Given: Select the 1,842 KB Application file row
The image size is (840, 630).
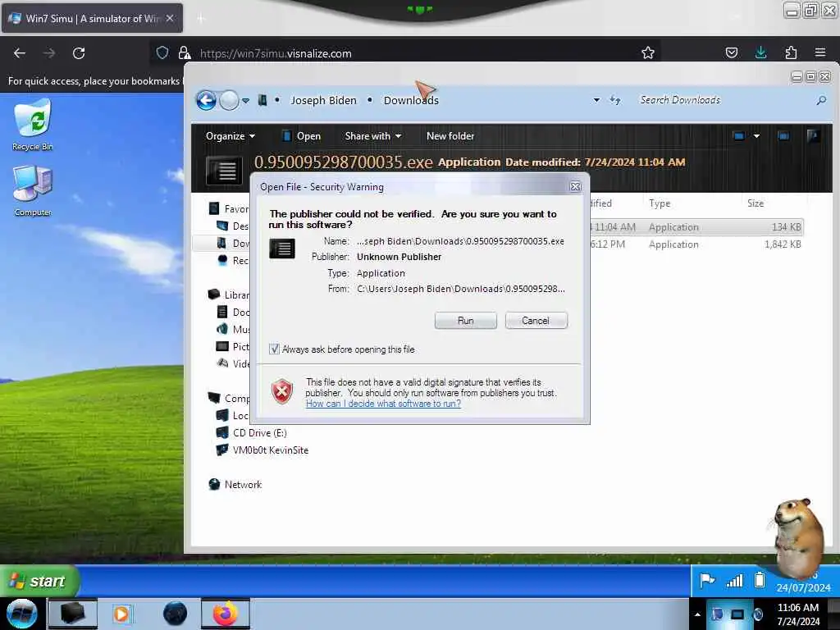Looking at the screenshot, I should coord(696,244).
